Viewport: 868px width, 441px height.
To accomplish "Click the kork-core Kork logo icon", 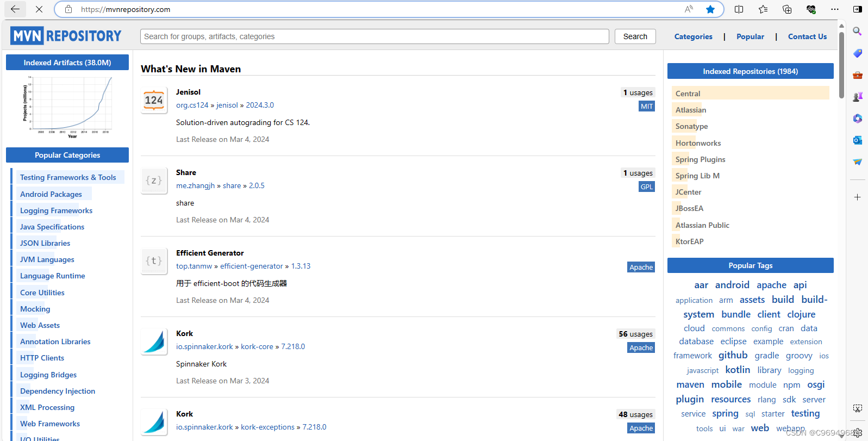I will click(x=154, y=341).
